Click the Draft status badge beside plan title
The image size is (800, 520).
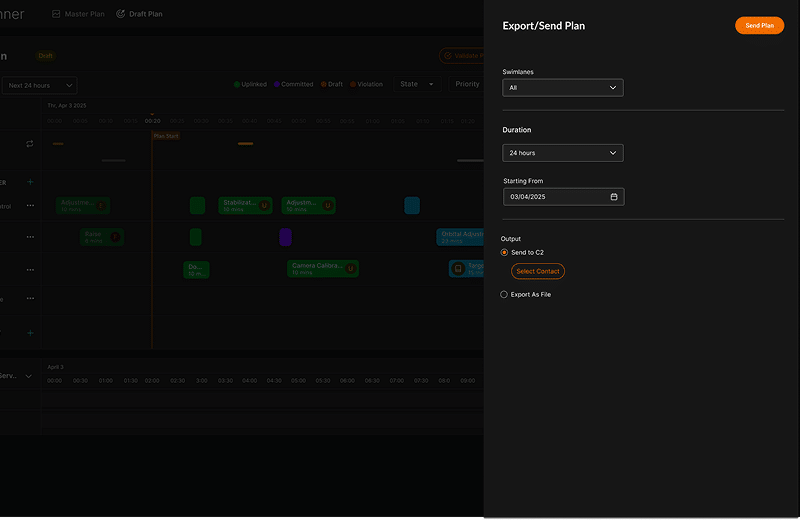tap(45, 56)
